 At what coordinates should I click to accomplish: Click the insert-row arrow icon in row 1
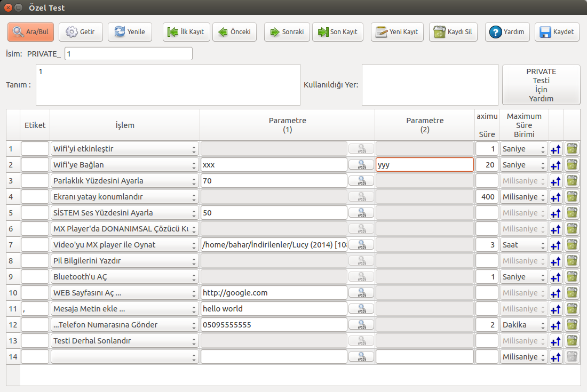(x=556, y=149)
